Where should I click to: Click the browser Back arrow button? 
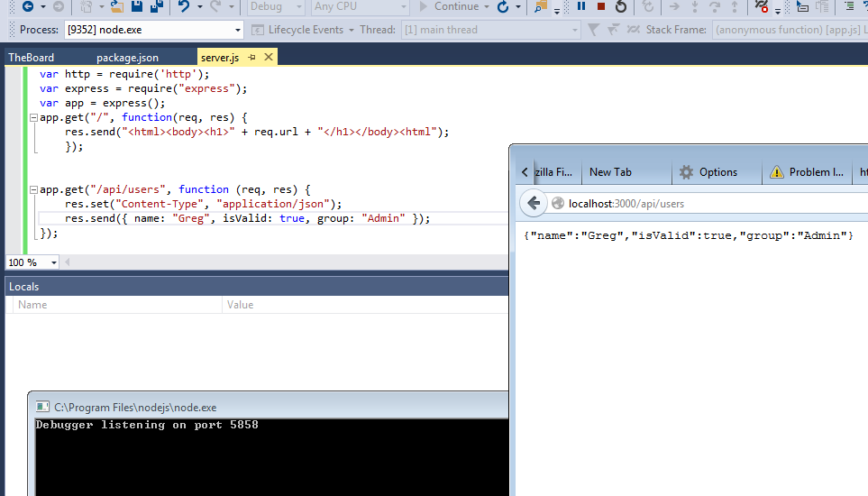534,203
